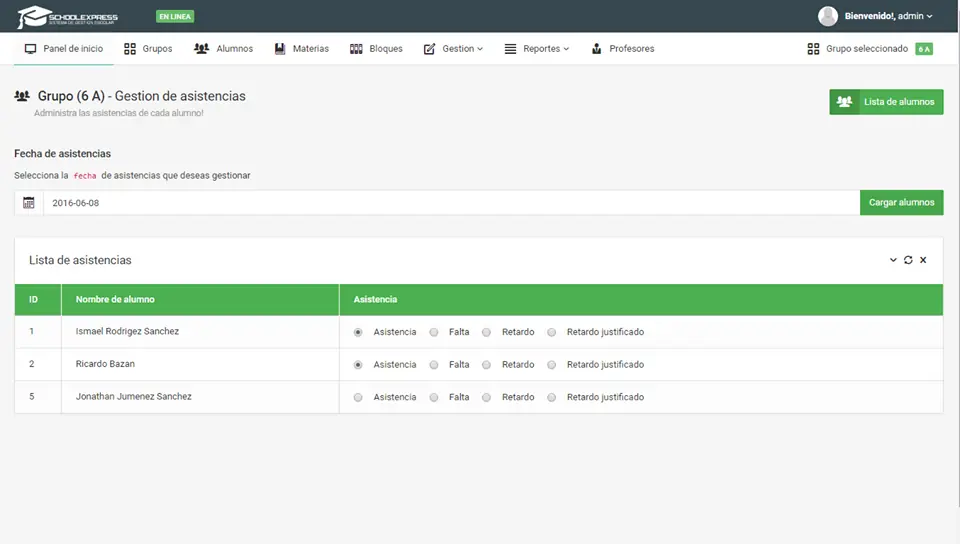Click the Fecha de asistencias heading
The height and width of the screenshot is (544, 960).
[62, 154]
